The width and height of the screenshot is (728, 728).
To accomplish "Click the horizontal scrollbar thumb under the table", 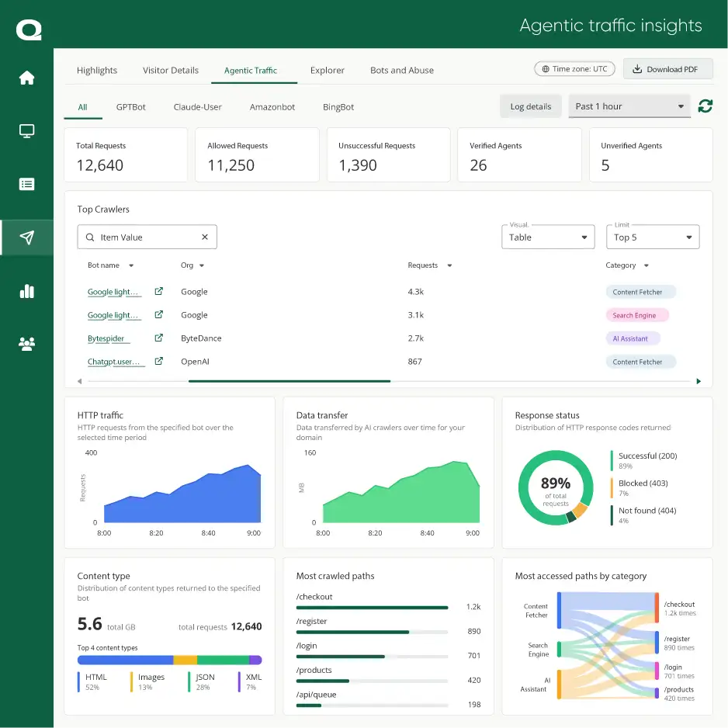I will (289, 381).
